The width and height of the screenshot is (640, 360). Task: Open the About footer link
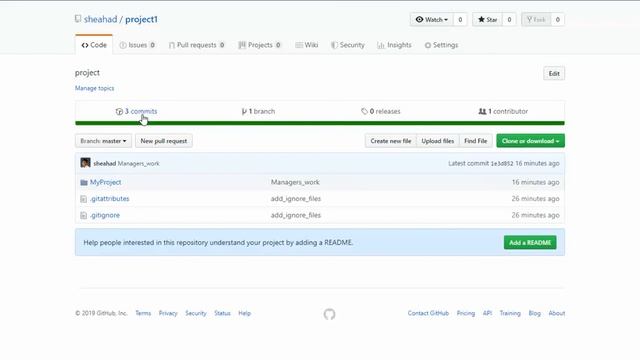(x=557, y=313)
